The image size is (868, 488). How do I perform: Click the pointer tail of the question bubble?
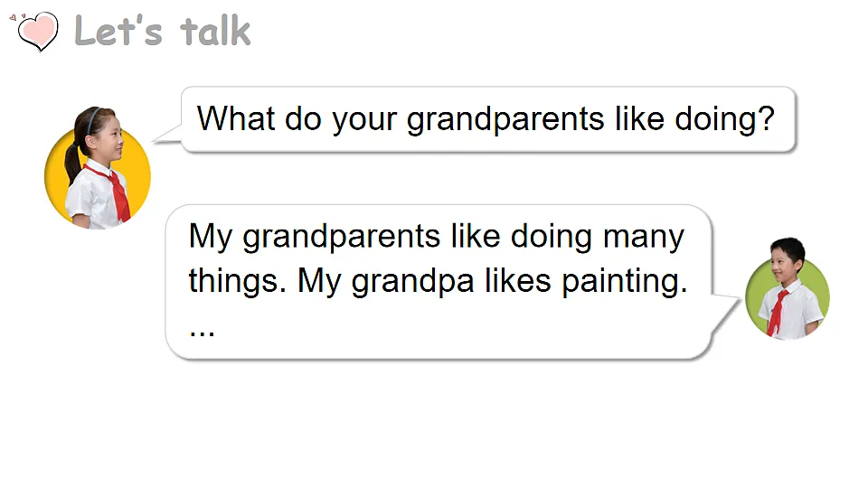coord(167,135)
